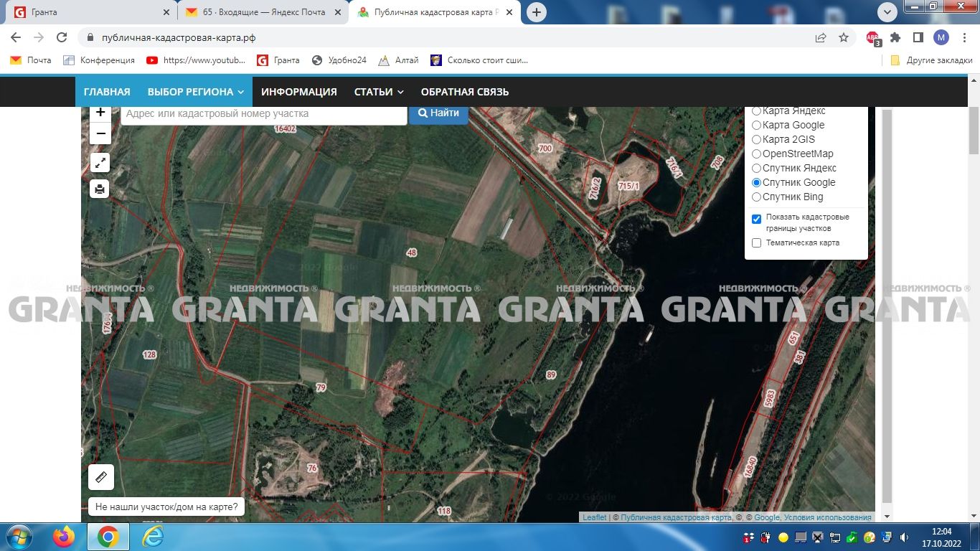The image size is (980, 551).
Task: Expand ВЫБОР РЕГИОНА dropdown menu
Action: point(196,92)
